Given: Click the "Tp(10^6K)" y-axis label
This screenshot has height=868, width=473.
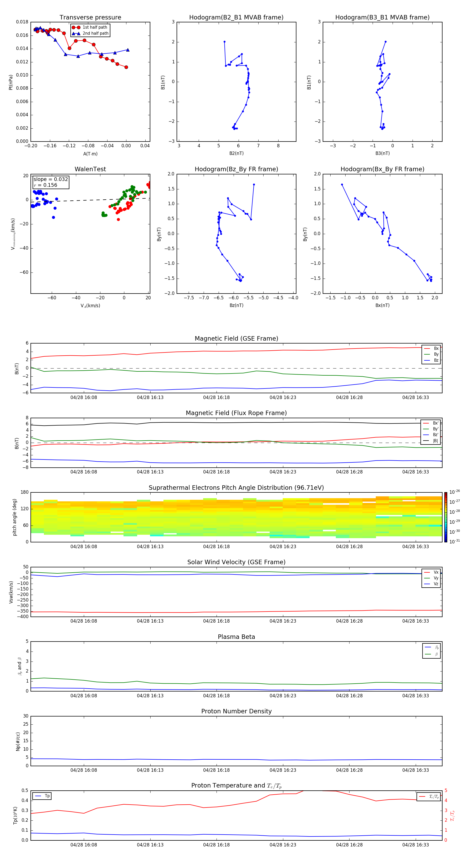Looking at the screenshot, I should 15,815.
